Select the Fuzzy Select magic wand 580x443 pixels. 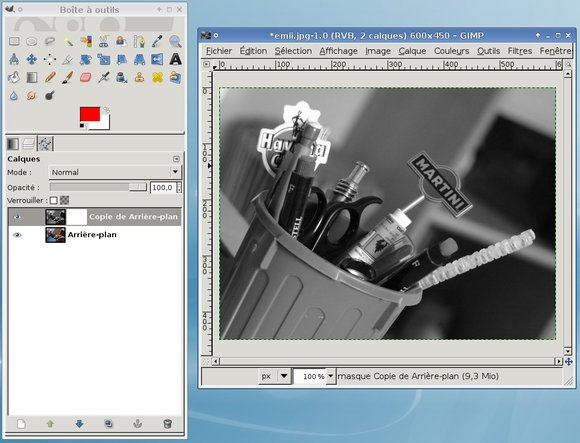point(68,41)
